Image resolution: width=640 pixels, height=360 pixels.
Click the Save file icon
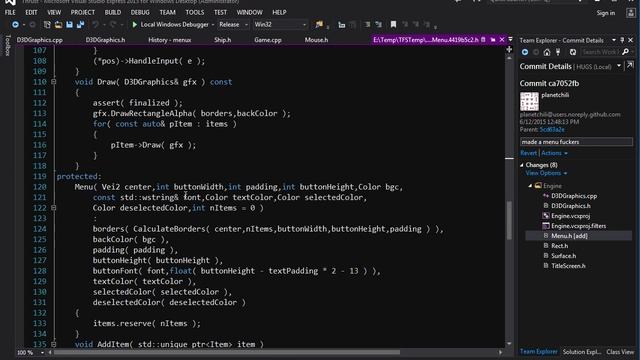tap(69, 25)
